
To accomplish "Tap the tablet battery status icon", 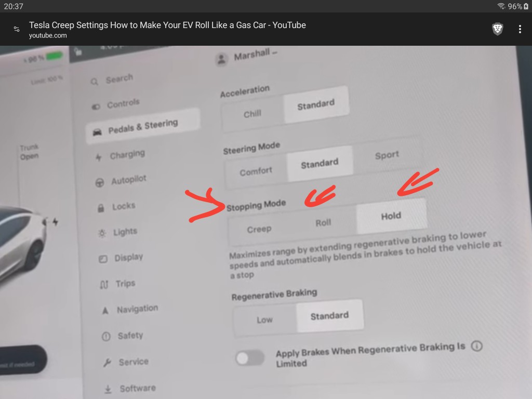I will tap(526, 6).
